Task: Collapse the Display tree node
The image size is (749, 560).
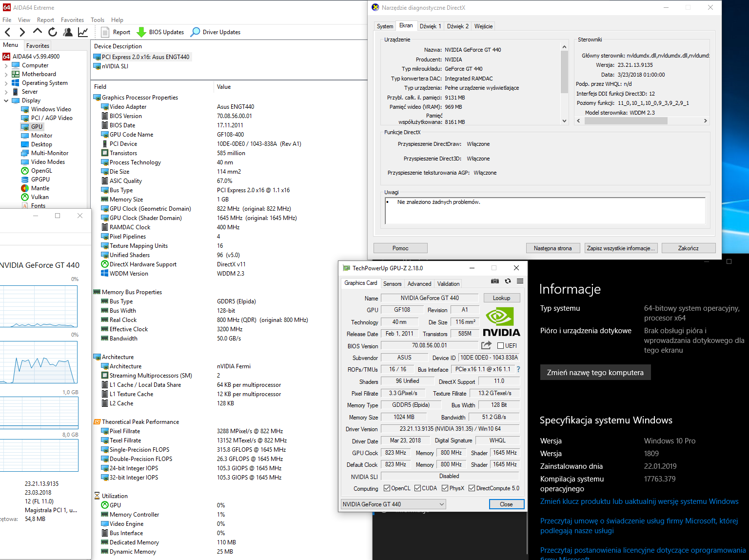Action: click(6, 100)
